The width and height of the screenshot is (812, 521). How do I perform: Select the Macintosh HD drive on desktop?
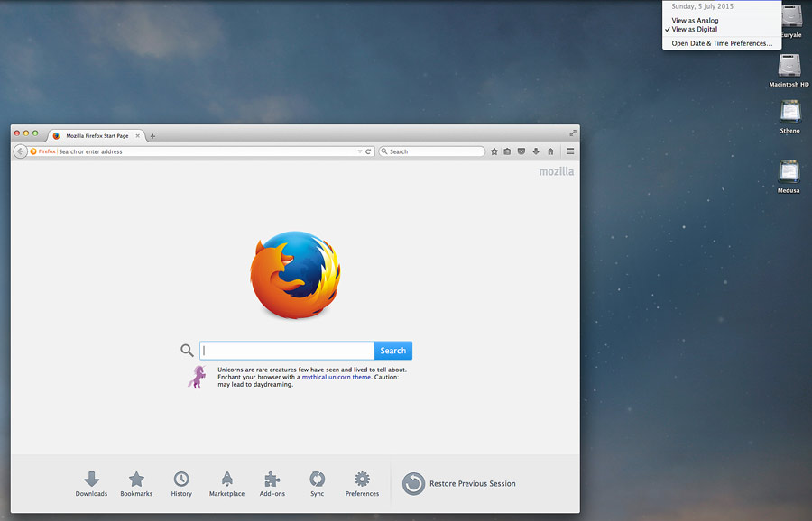789,70
